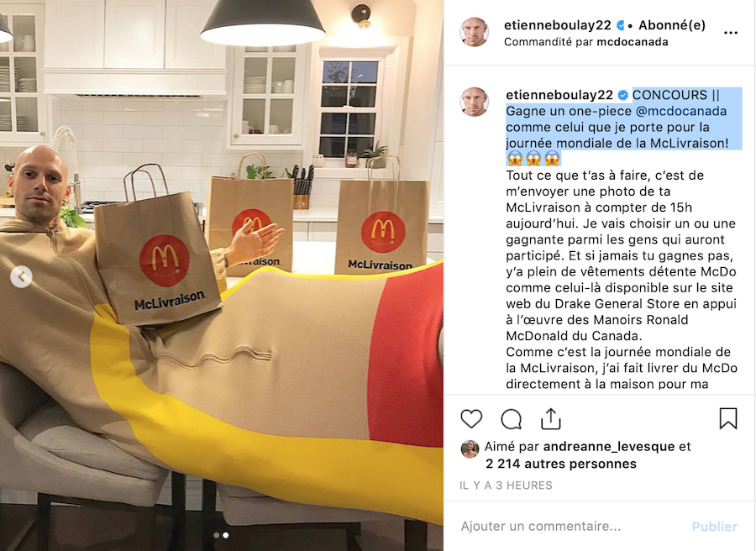Open the @mcdocanada mention in caption

(x=680, y=111)
